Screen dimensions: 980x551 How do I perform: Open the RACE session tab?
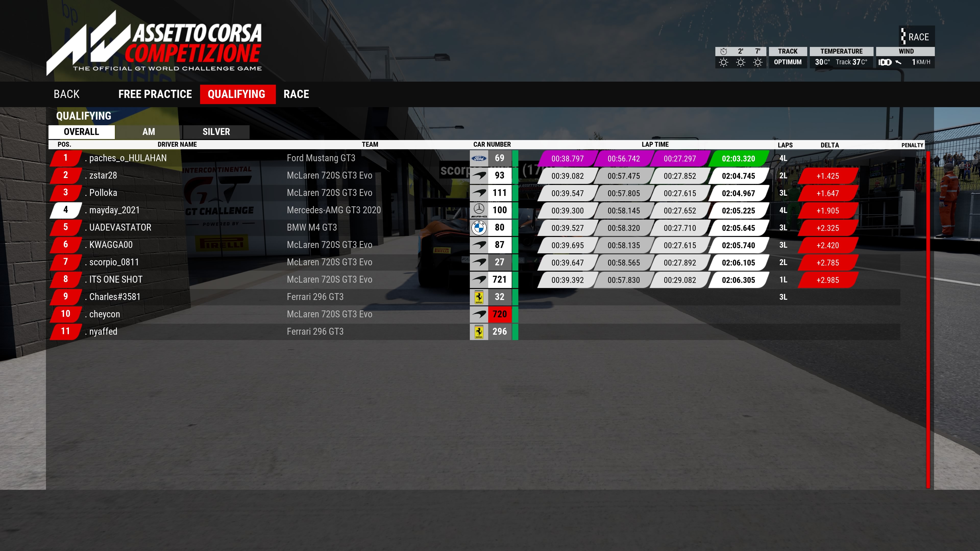[296, 94]
